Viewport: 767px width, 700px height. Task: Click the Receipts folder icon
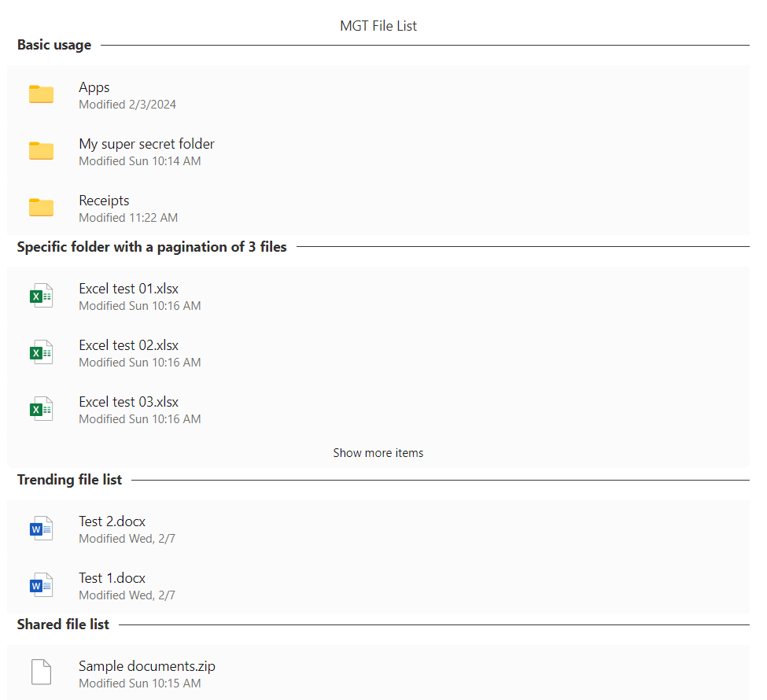(x=41, y=208)
